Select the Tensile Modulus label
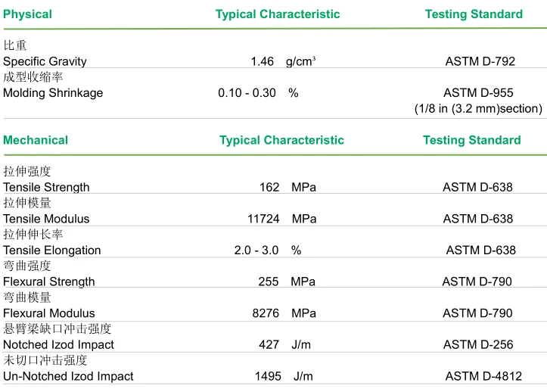Viewport: 547px width, 392px height. (46, 219)
